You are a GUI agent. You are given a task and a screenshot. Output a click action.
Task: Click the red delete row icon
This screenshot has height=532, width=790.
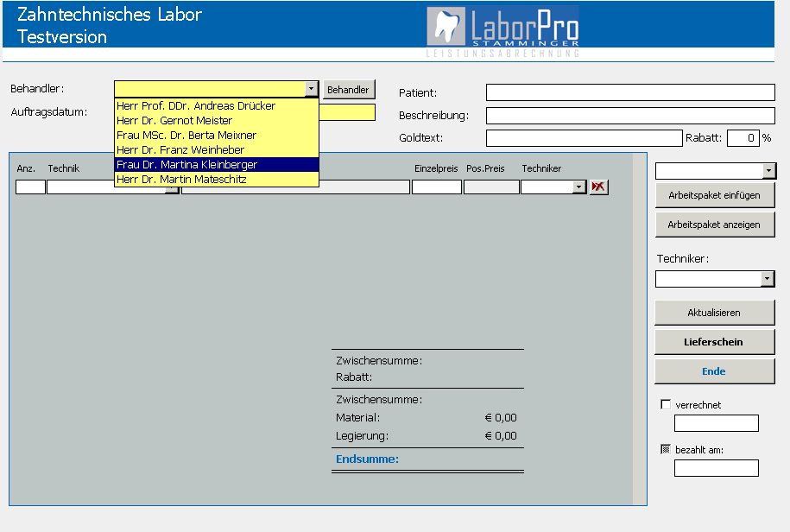[598, 187]
